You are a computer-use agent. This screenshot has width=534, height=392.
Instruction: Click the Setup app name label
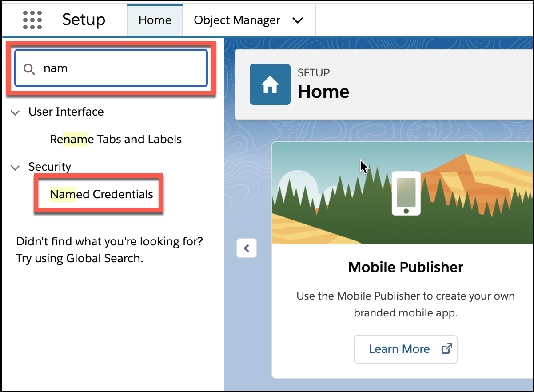84,20
